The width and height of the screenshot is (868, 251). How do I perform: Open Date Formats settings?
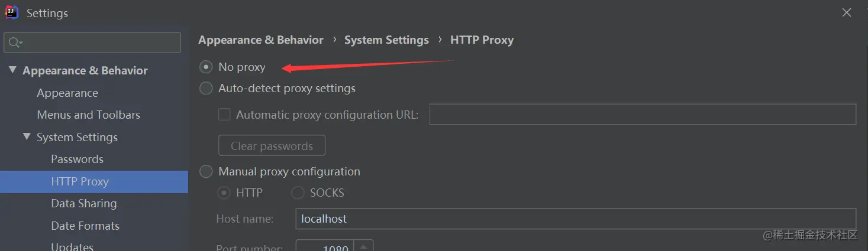[x=85, y=226]
